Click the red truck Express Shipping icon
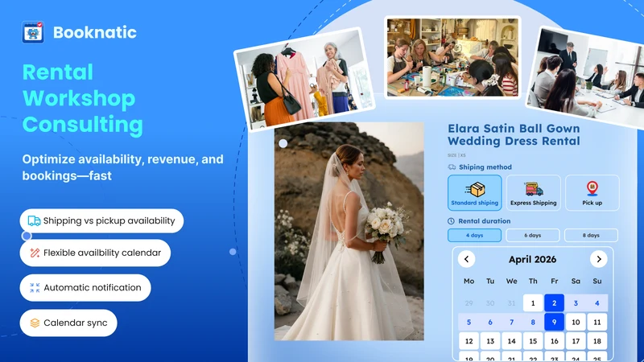 [x=534, y=189]
